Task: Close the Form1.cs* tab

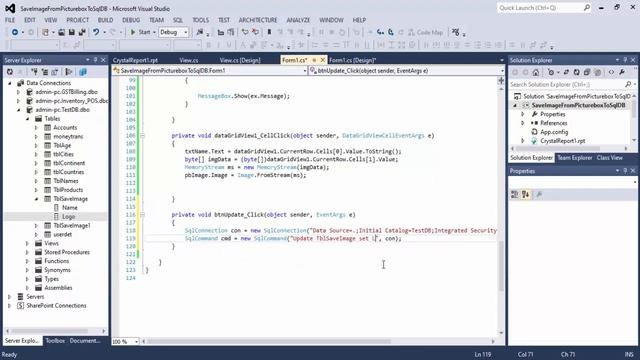Action: click(x=323, y=60)
